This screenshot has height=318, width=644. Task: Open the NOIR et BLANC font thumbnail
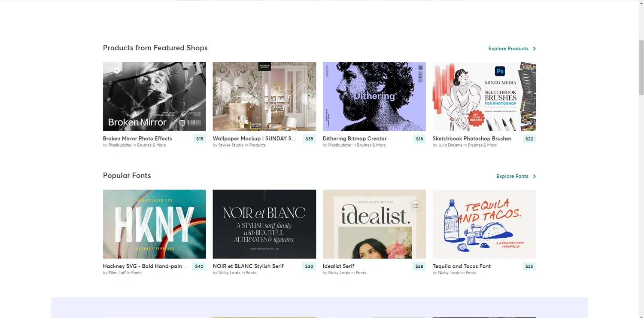[264, 224]
